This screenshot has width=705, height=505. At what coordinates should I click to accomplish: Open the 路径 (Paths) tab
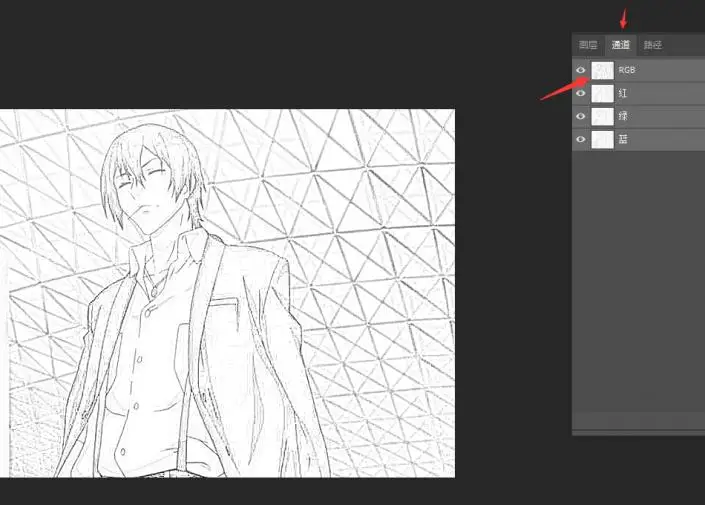pos(652,45)
